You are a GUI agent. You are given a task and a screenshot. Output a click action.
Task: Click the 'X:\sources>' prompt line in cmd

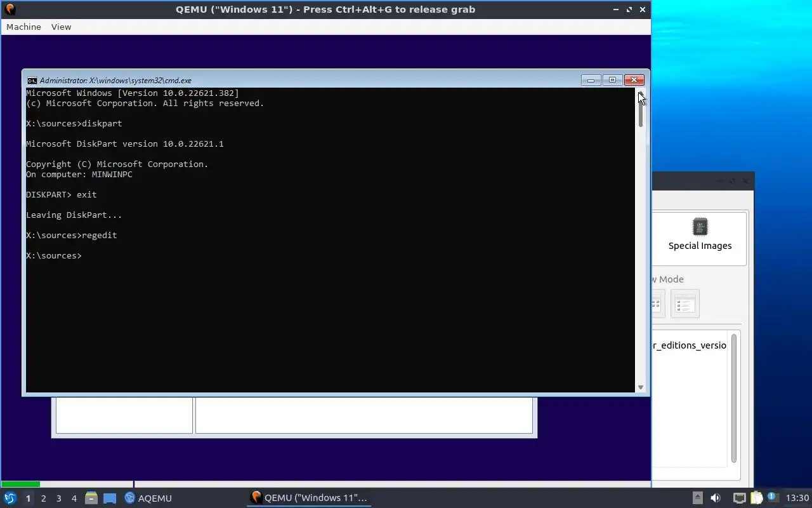(x=54, y=255)
